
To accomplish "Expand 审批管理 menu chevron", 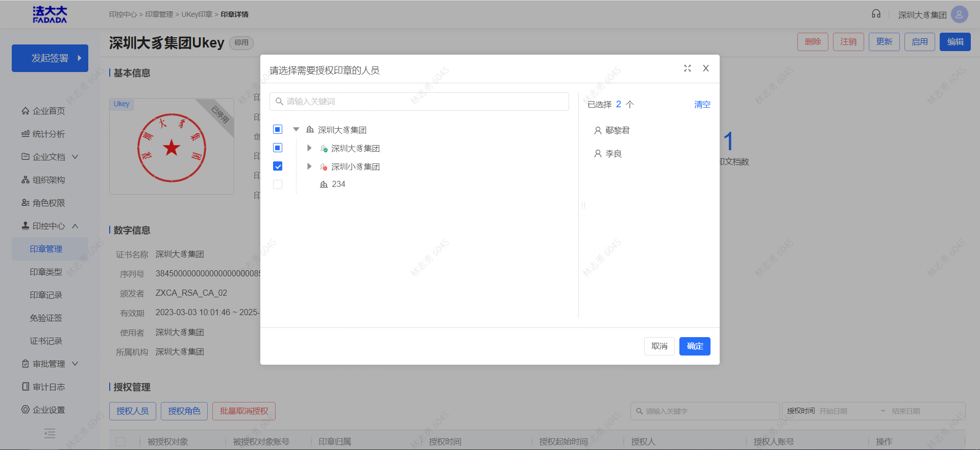I will coord(75,363).
